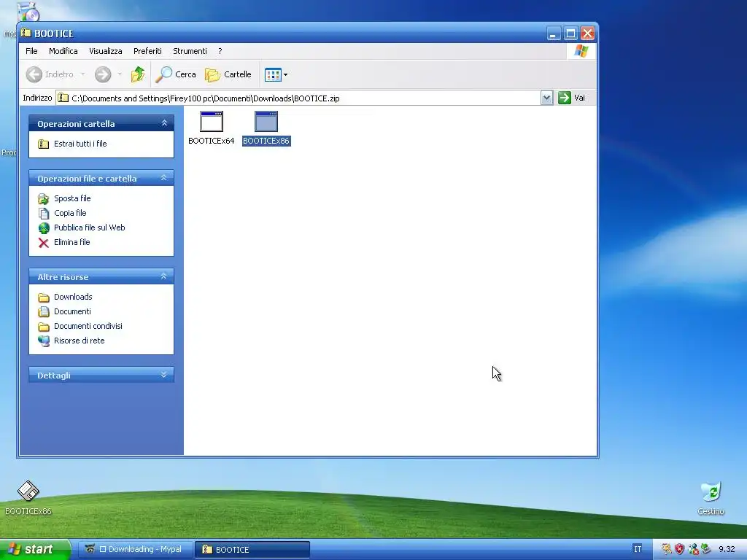Screen dimensions: 747x560
Task: Click Pubblica file sul Web link
Action: pos(90,227)
